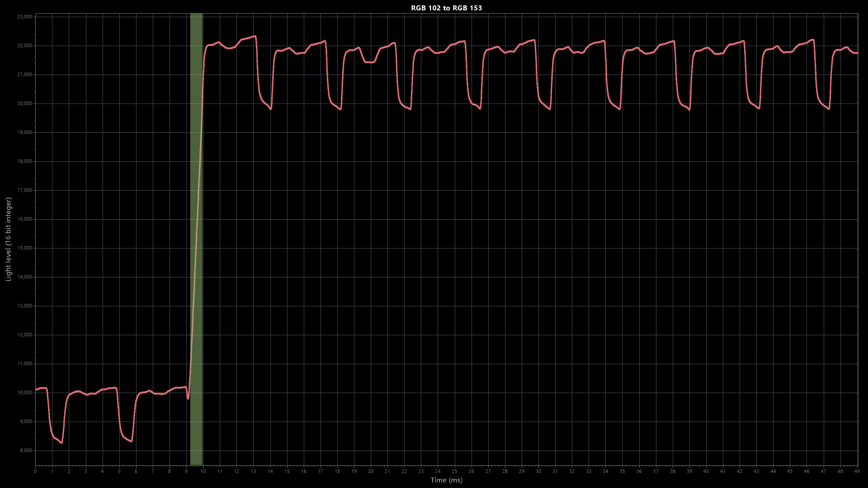The image size is (868, 488).
Task: Click the 25 tick on time axis
Action: [454, 471]
